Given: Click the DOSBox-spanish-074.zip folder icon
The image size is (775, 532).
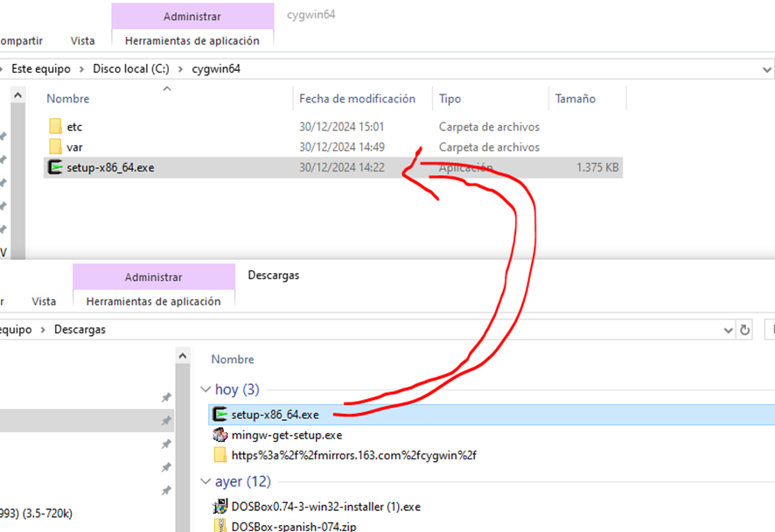Looking at the screenshot, I should tap(220, 526).
